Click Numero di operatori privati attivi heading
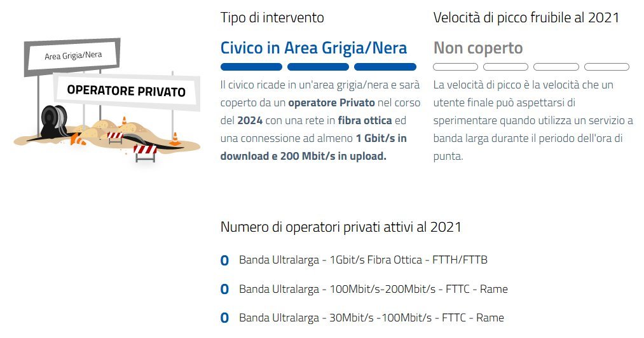The height and width of the screenshot is (338, 644). click(x=341, y=227)
